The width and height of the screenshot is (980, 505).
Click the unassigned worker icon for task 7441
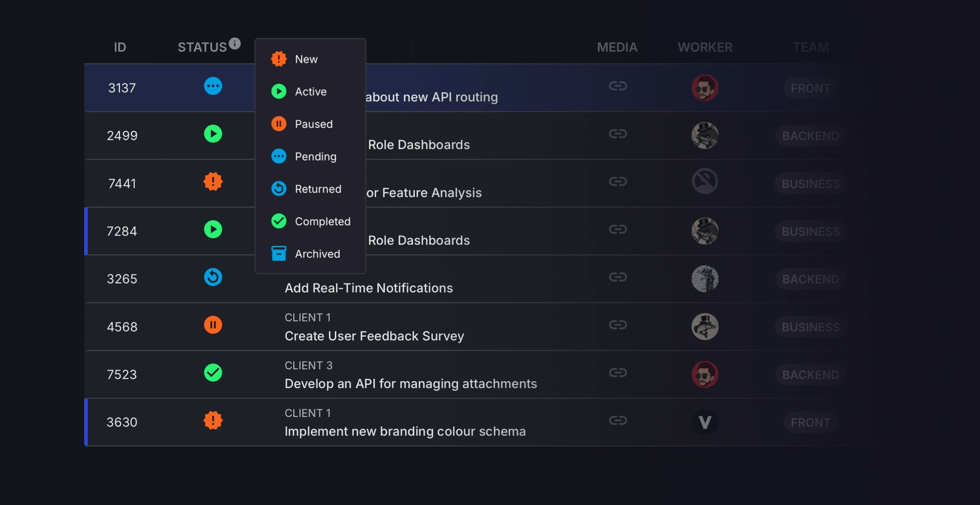coord(705,181)
